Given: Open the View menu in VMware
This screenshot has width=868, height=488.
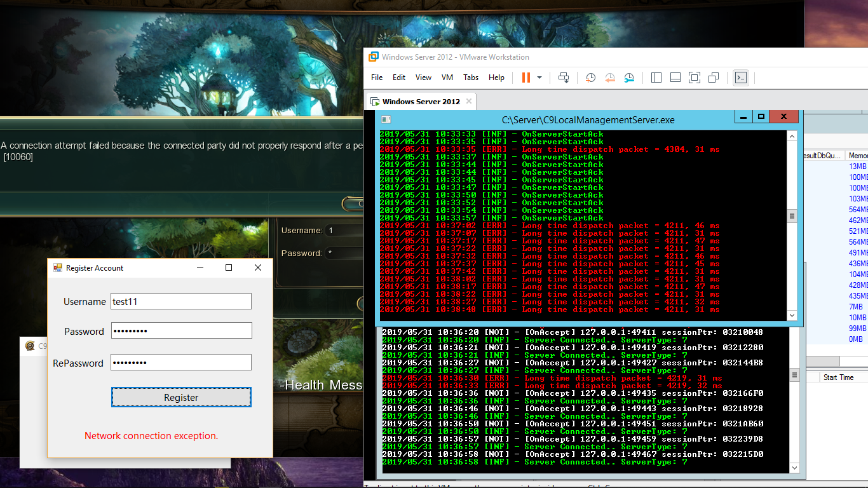Looking at the screenshot, I should pyautogui.click(x=423, y=78).
